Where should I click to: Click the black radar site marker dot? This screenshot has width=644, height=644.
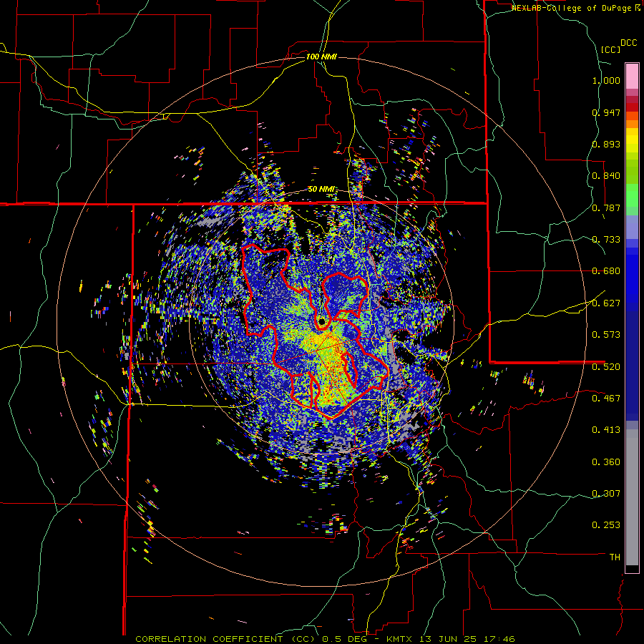pyautogui.click(x=321, y=321)
